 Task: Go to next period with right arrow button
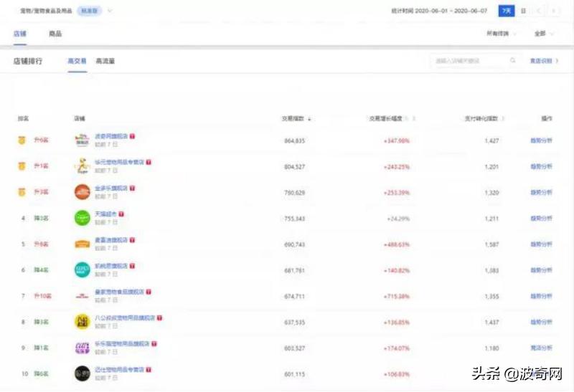tap(553, 11)
